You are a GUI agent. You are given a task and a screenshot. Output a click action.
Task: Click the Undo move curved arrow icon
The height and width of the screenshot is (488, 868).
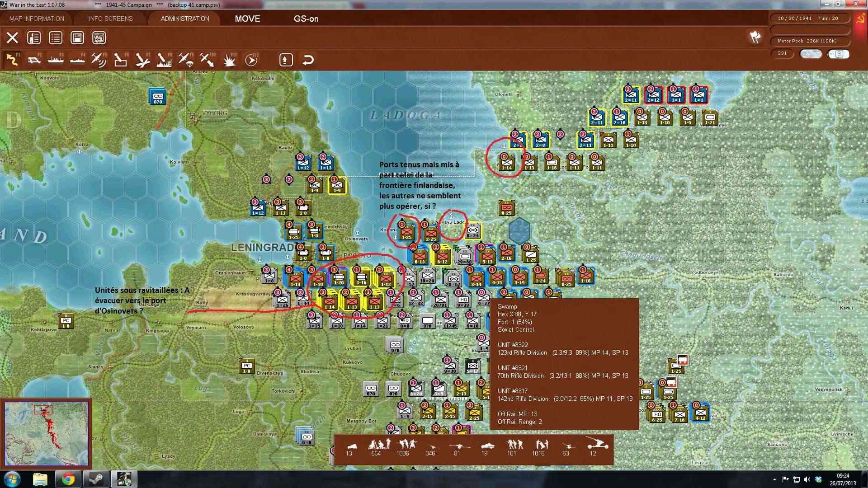(308, 60)
